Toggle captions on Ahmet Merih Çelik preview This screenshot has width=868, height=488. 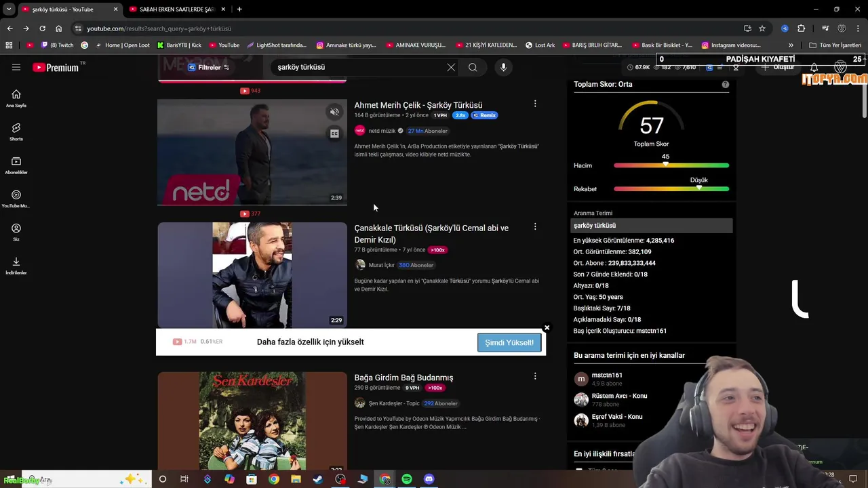click(334, 134)
